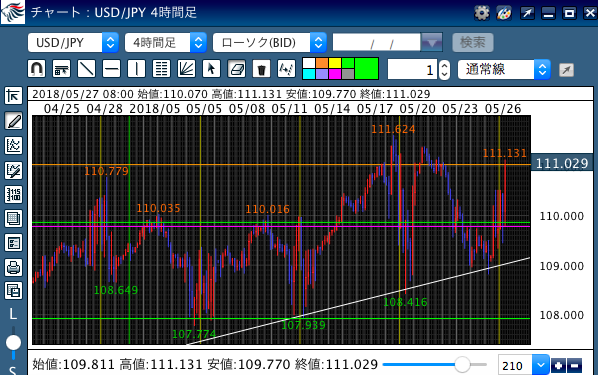Open the color palette settings icon
Image resolution: width=598 pixels, height=375 pixels.
tap(504, 13)
